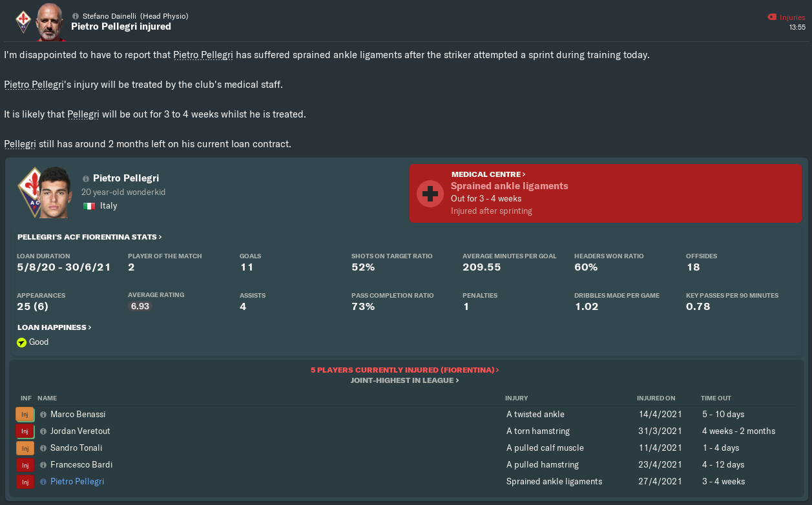Viewport: 812px width, 505px height.
Task: Click the Fiorentina club badge at top left
Action: pos(23,21)
